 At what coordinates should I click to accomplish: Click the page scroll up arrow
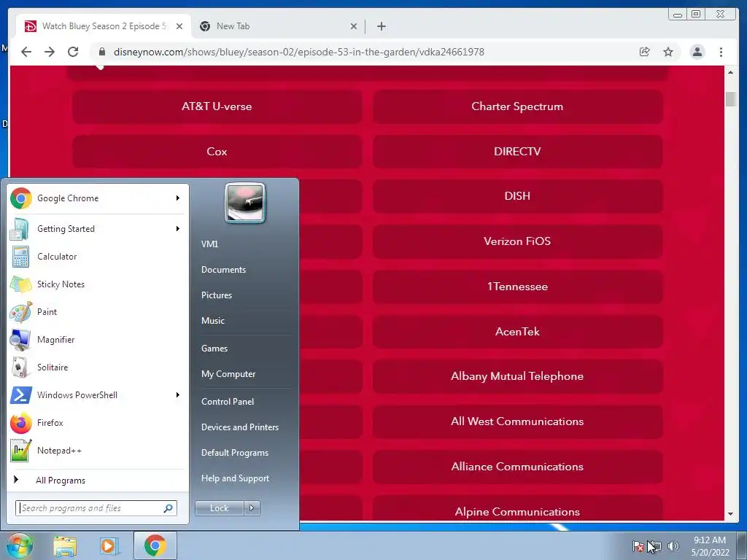tap(730, 72)
